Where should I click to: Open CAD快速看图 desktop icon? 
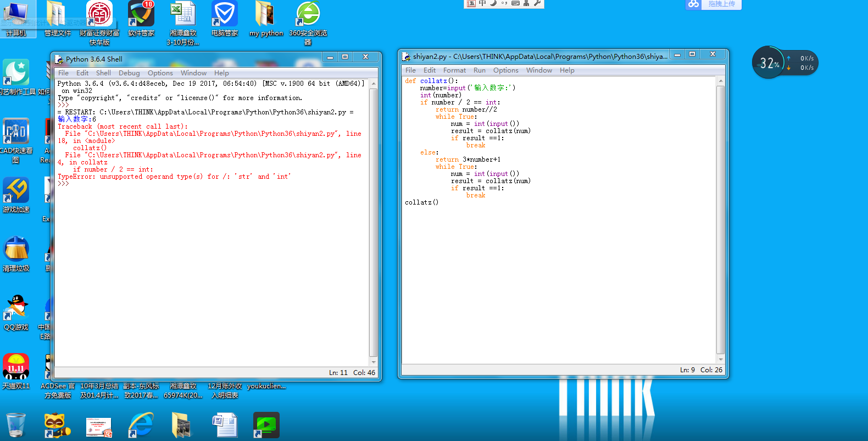(x=16, y=140)
